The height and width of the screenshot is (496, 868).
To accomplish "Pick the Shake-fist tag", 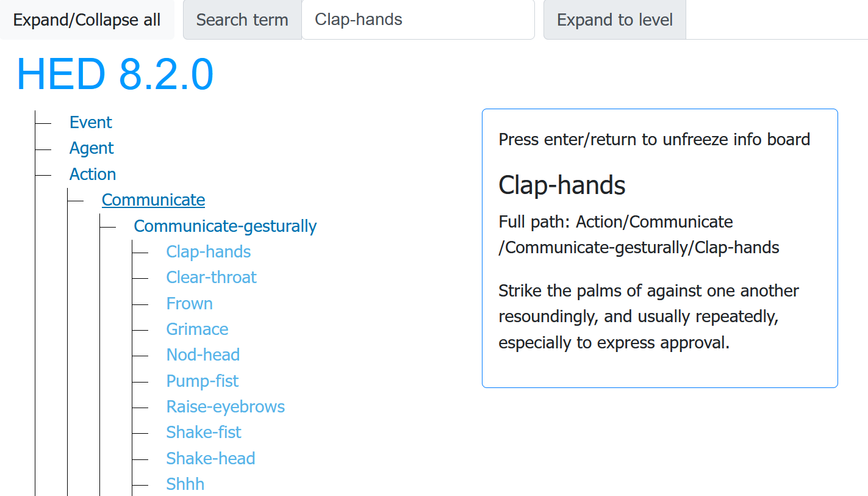I will pyautogui.click(x=203, y=433).
